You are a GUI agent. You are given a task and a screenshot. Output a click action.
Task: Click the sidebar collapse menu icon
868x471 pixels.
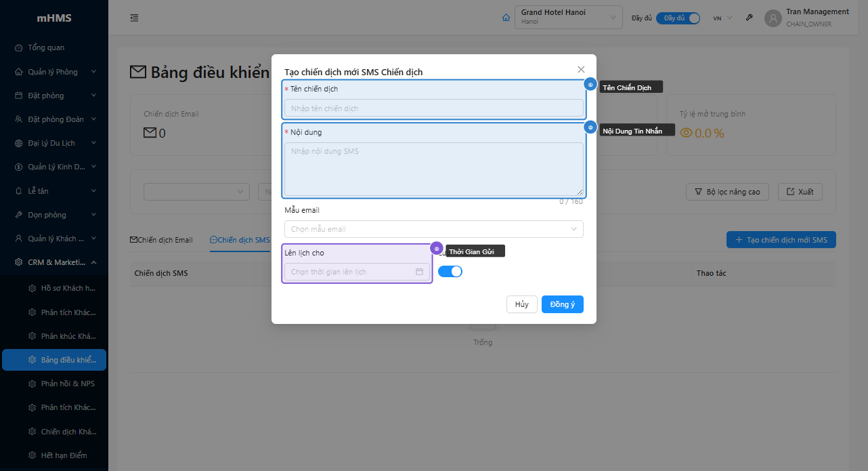(x=134, y=18)
